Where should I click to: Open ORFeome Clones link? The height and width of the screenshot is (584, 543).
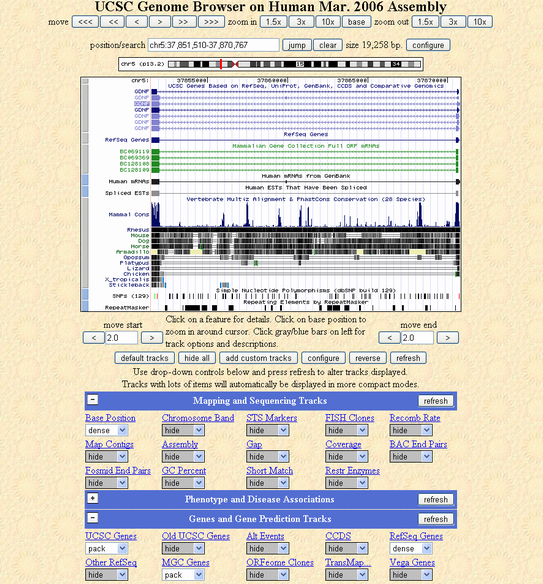(280, 562)
